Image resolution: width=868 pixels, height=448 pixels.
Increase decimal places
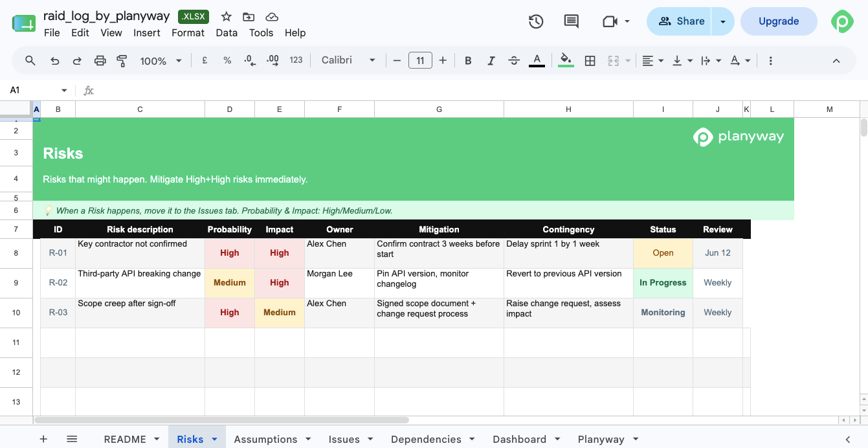tap(273, 60)
